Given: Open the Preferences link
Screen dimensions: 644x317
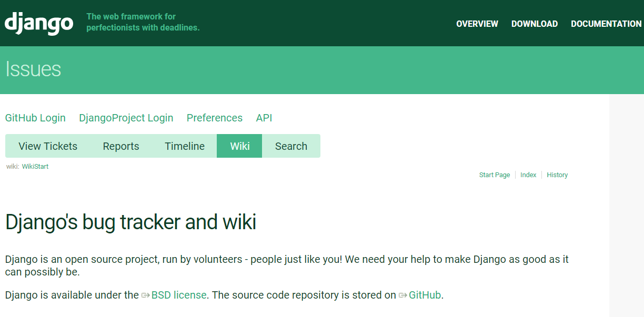Looking at the screenshot, I should pos(214,118).
